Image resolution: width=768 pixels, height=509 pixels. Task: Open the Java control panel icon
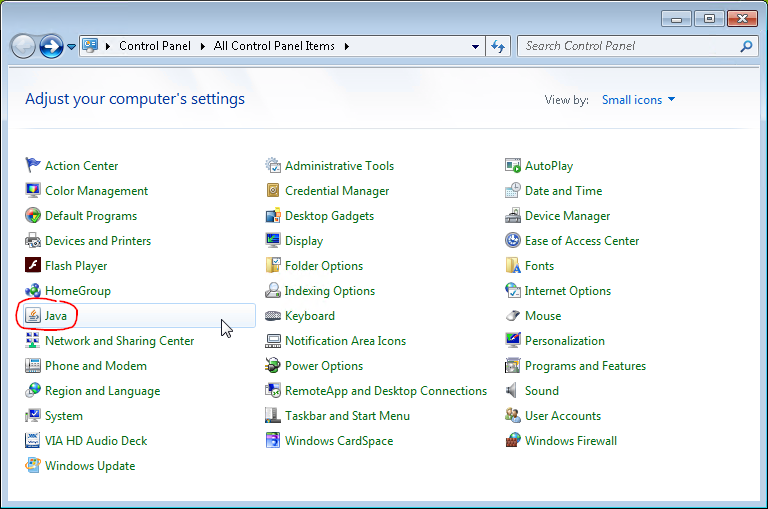[33, 315]
